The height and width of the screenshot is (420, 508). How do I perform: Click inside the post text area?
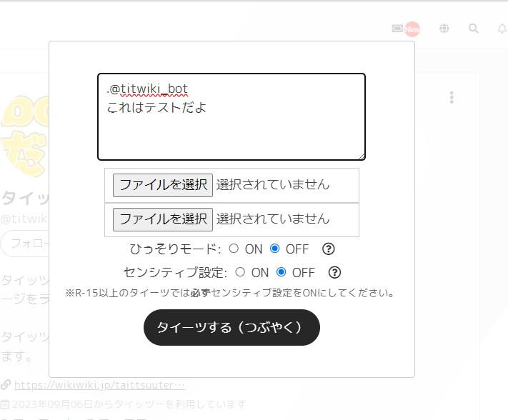click(231, 116)
